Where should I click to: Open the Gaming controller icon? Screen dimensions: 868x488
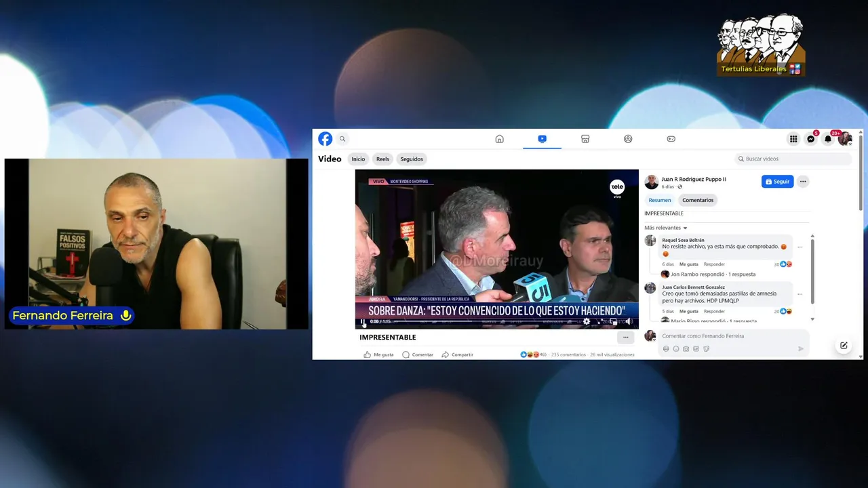point(671,139)
